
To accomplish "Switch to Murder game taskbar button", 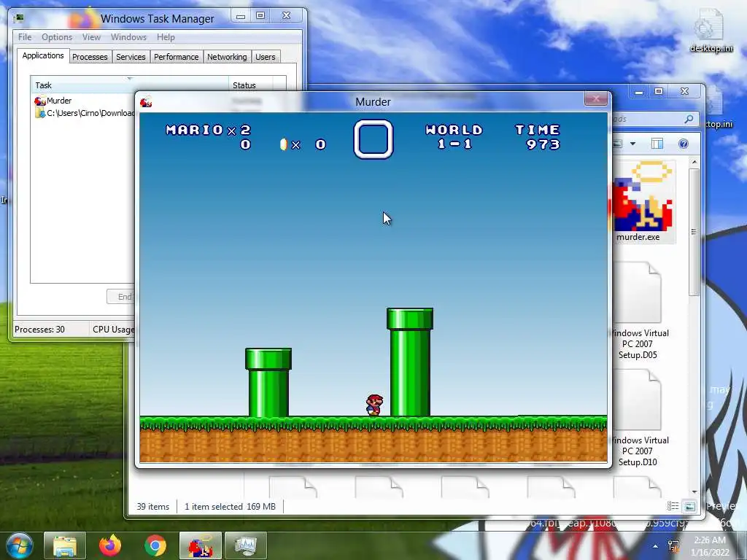I will 200,545.
